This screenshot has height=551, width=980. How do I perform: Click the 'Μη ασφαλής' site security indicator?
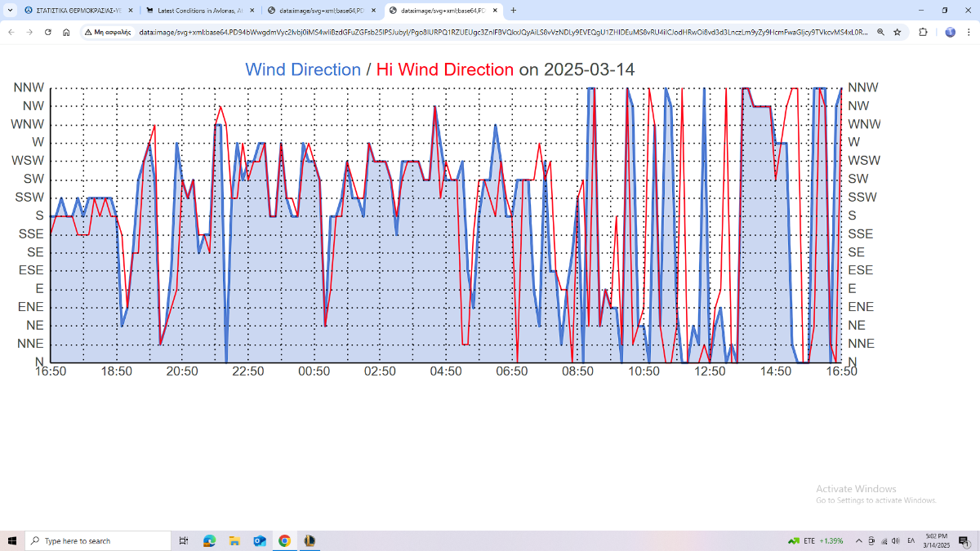tap(108, 32)
